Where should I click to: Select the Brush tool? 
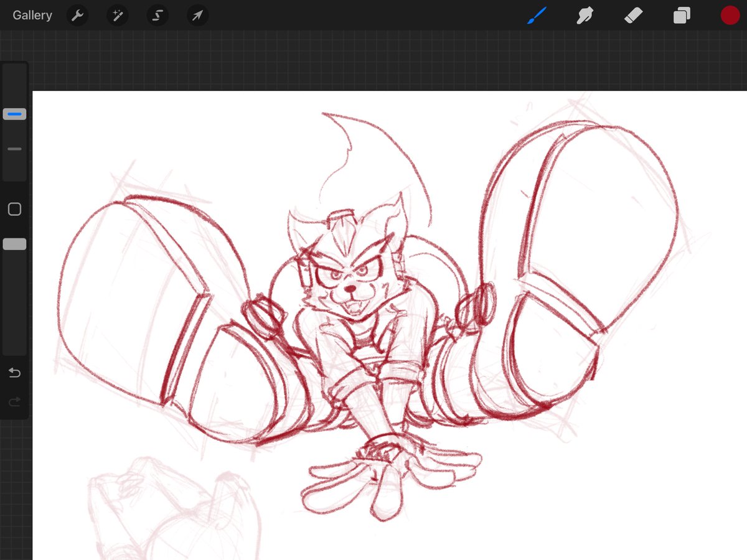[537, 16]
